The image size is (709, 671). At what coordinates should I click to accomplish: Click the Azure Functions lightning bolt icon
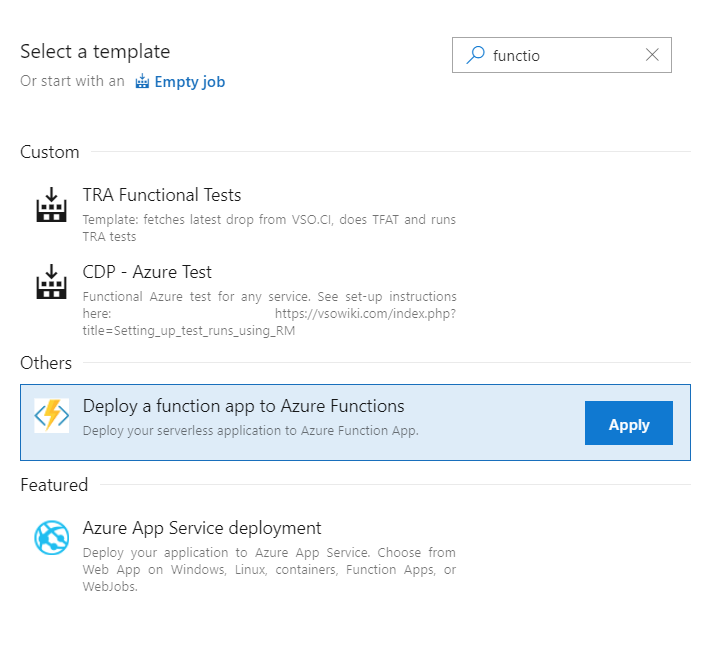pyautogui.click(x=52, y=415)
